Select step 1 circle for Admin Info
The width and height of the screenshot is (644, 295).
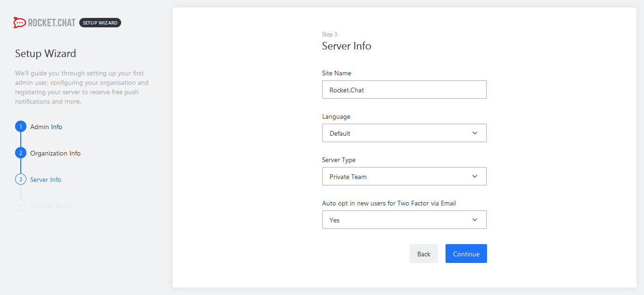click(21, 127)
